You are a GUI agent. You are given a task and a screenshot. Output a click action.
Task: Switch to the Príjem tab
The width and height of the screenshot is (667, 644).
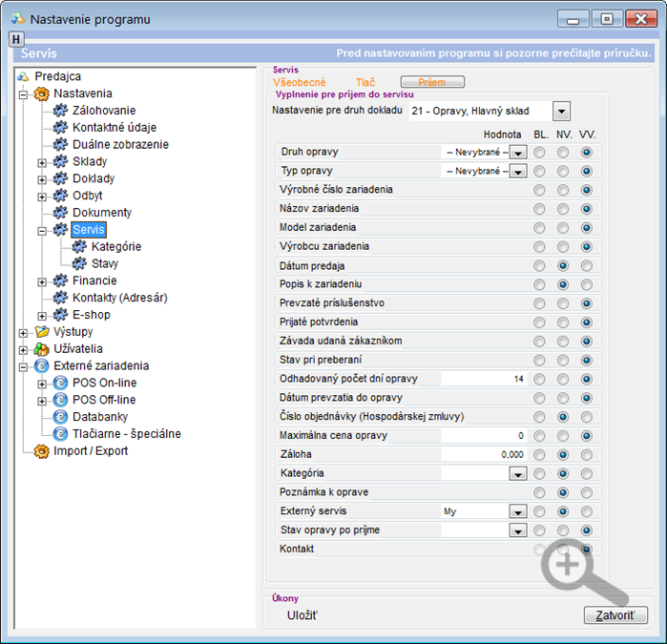click(x=432, y=82)
